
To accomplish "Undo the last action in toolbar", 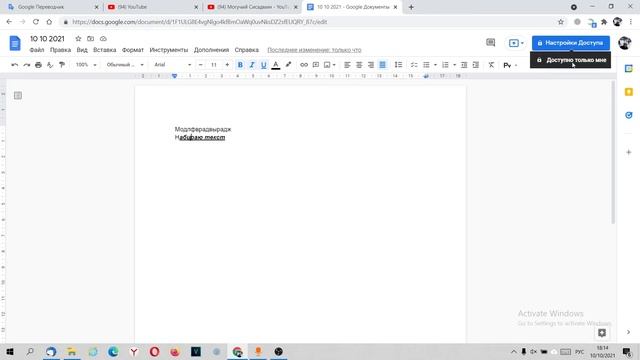I will [x=15, y=65].
